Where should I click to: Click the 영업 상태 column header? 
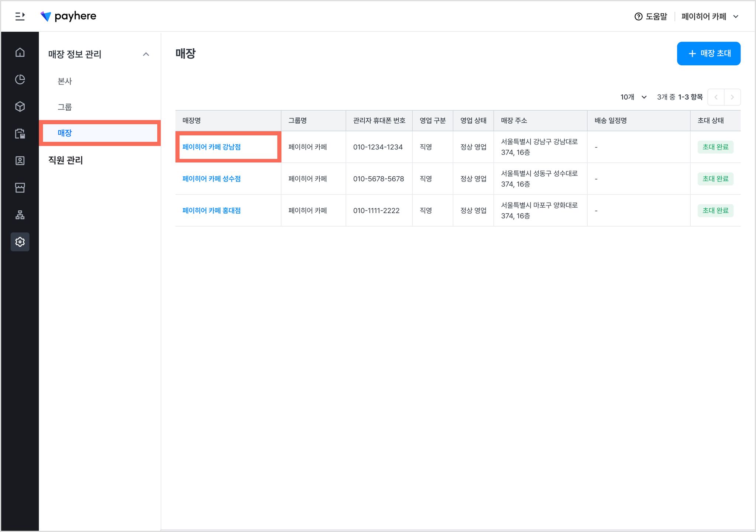pos(473,121)
